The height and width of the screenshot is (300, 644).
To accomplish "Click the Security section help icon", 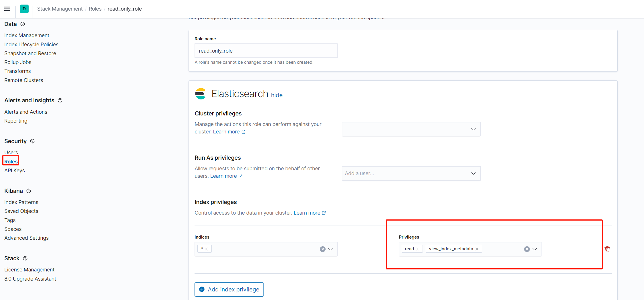I will (x=32, y=141).
